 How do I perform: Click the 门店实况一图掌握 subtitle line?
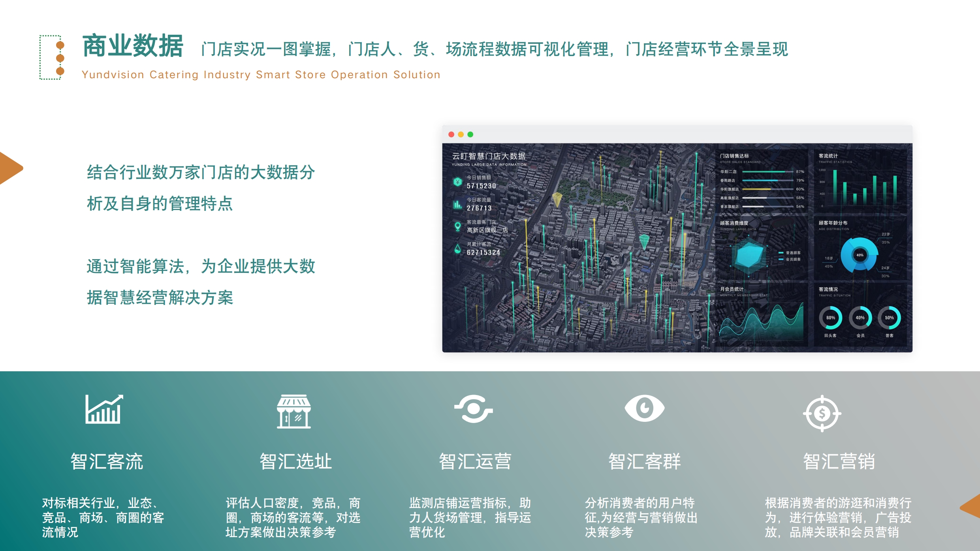click(x=495, y=49)
